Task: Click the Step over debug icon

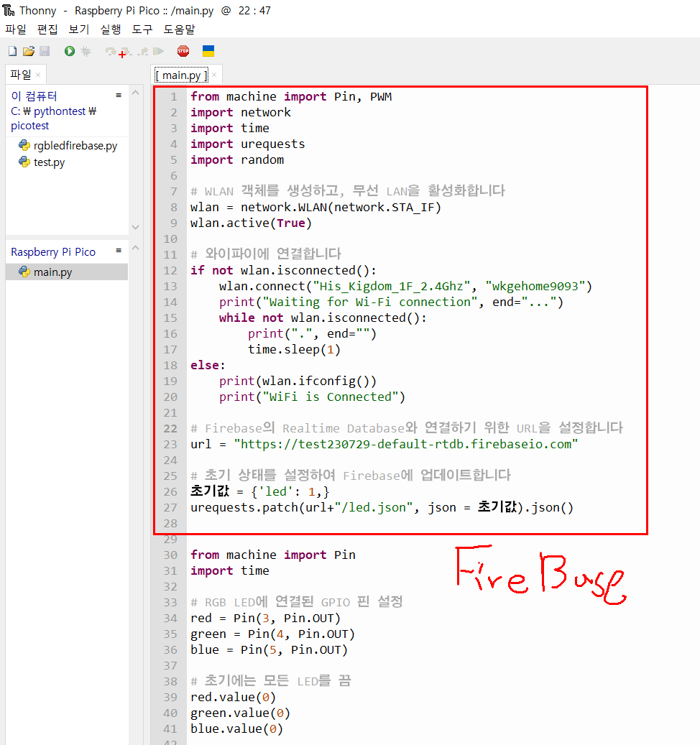Action: pos(110,51)
